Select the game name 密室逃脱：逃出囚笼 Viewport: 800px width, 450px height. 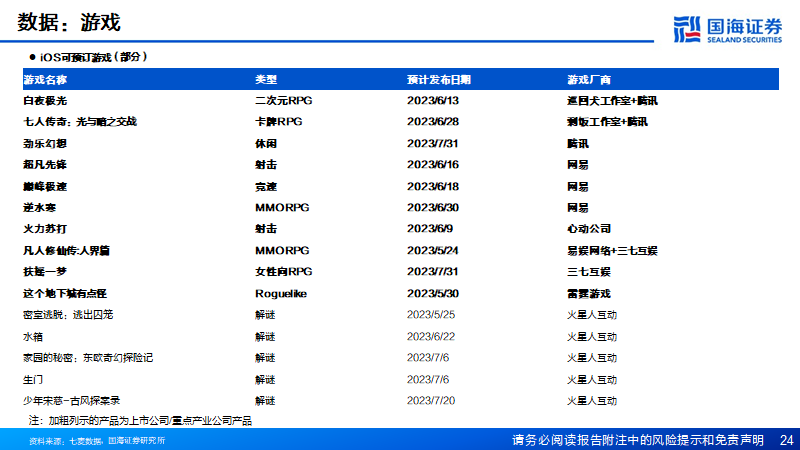[x=68, y=315]
